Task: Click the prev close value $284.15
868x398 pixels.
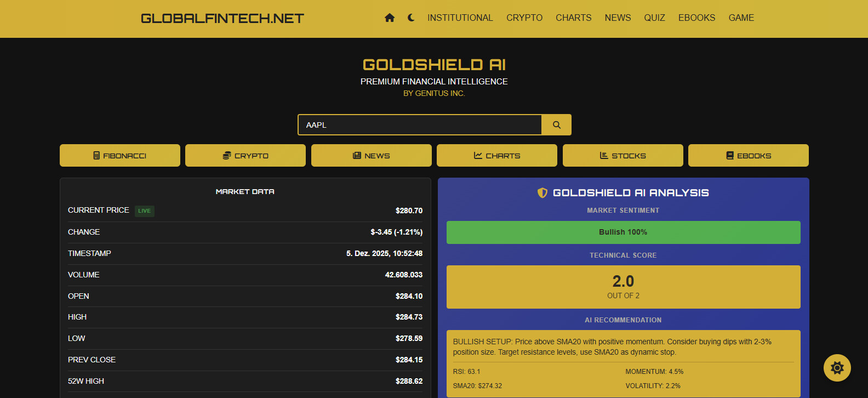Action: click(409, 360)
